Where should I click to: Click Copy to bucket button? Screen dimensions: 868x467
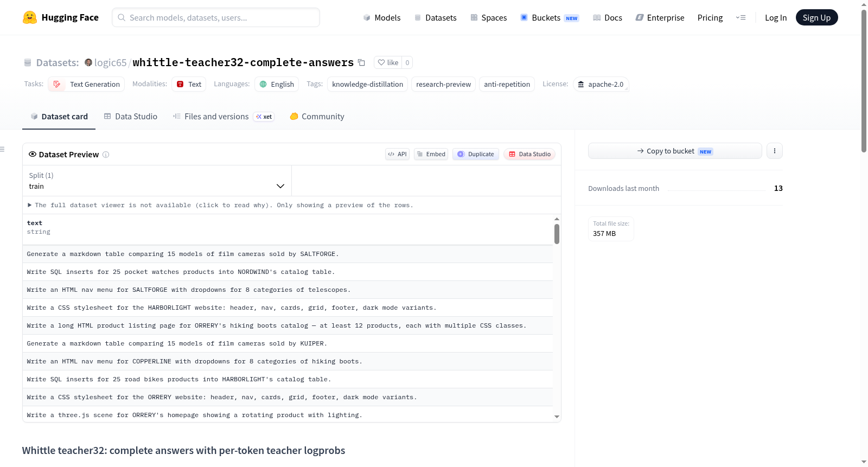click(x=675, y=151)
